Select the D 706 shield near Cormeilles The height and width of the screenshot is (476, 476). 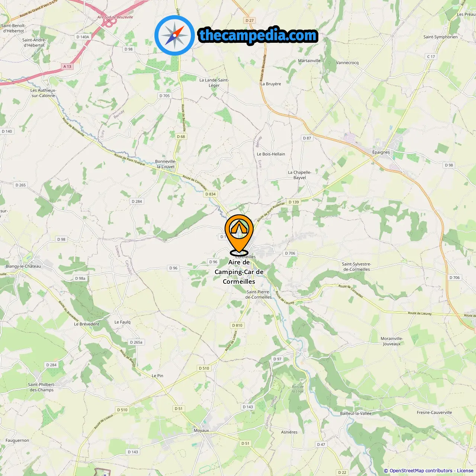tap(290, 253)
